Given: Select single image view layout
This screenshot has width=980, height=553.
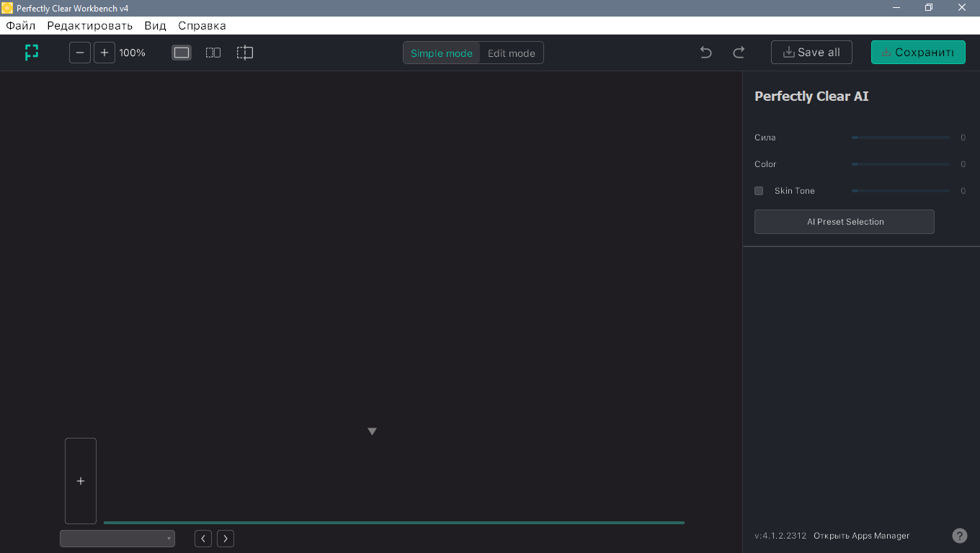Looking at the screenshot, I should pyautogui.click(x=182, y=53).
